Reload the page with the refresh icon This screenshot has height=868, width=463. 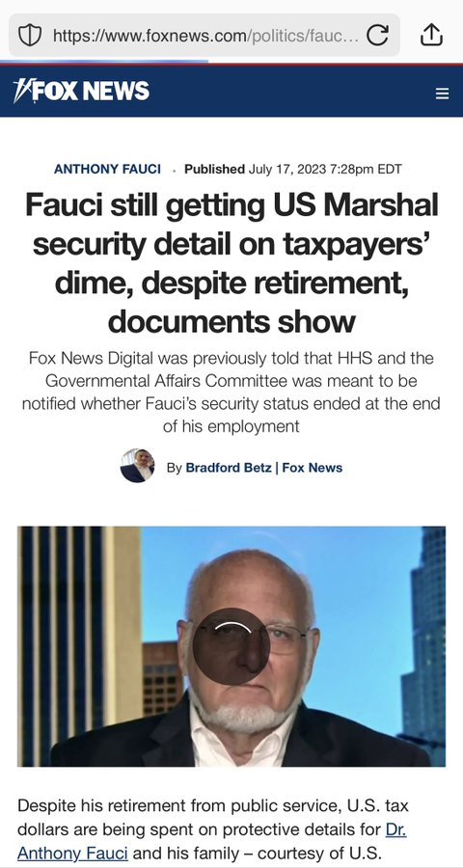(378, 36)
